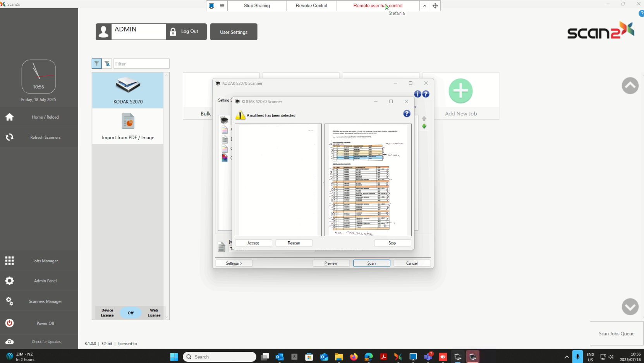Click Cancel in KODAK scanner window

[x=412, y=263]
